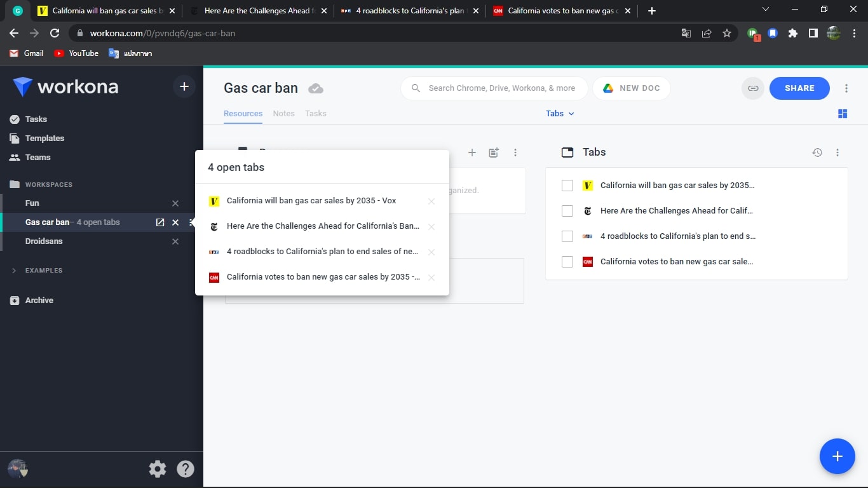
Task: Open workspace three-dot menu beside Share
Action: pos(846,88)
